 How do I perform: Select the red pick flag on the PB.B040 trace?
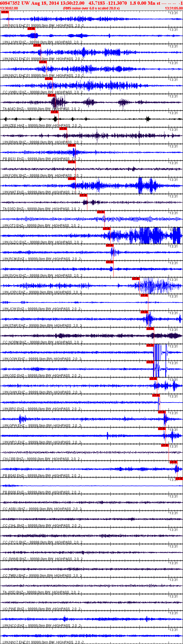coord(173,462)
